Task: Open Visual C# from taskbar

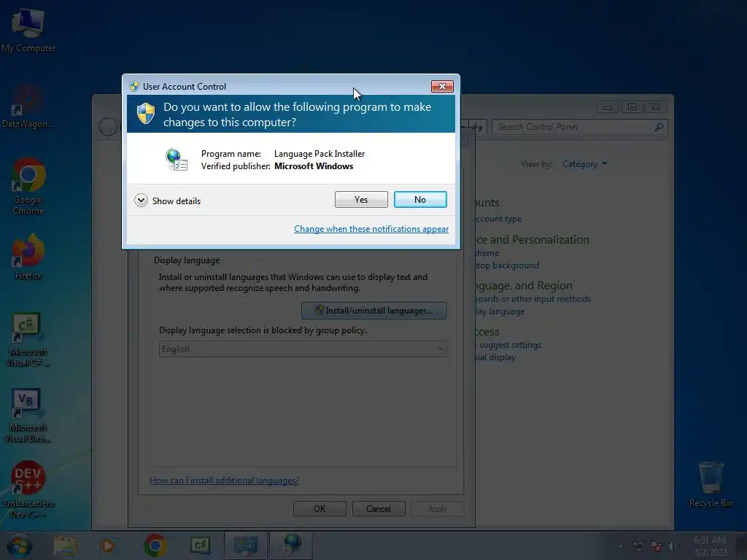Action: click(x=200, y=545)
